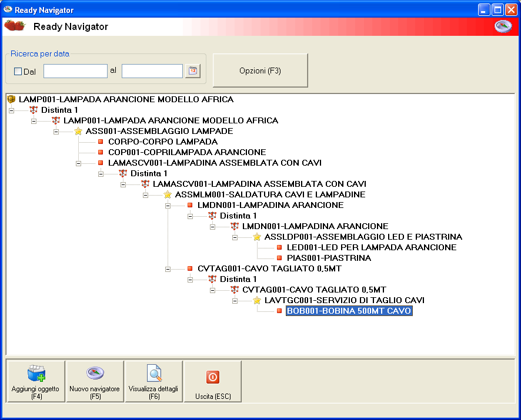
Task: Click Visualizza dettagli (F6) button
Action: [x=153, y=381]
